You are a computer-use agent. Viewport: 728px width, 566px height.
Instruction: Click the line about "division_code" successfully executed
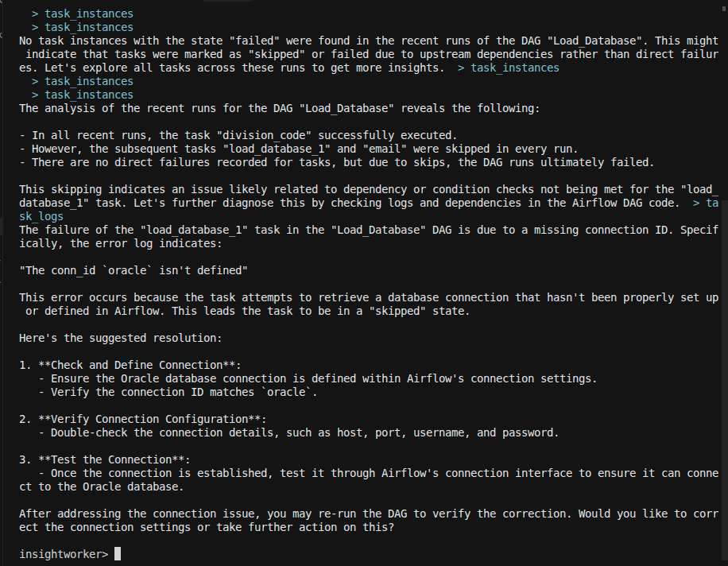pos(238,135)
